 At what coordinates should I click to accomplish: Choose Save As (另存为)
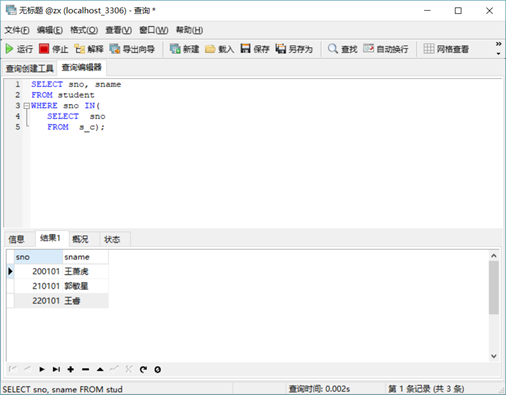click(x=294, y=49)
